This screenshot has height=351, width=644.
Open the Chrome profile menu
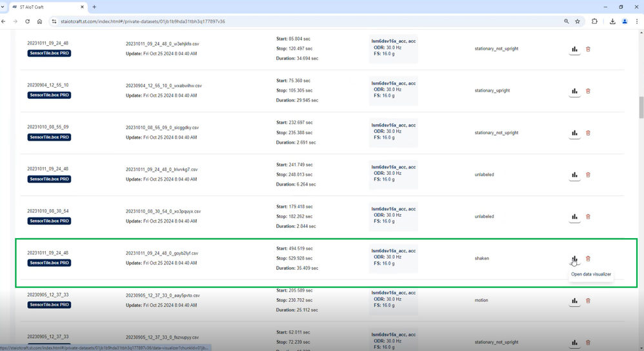625,21
